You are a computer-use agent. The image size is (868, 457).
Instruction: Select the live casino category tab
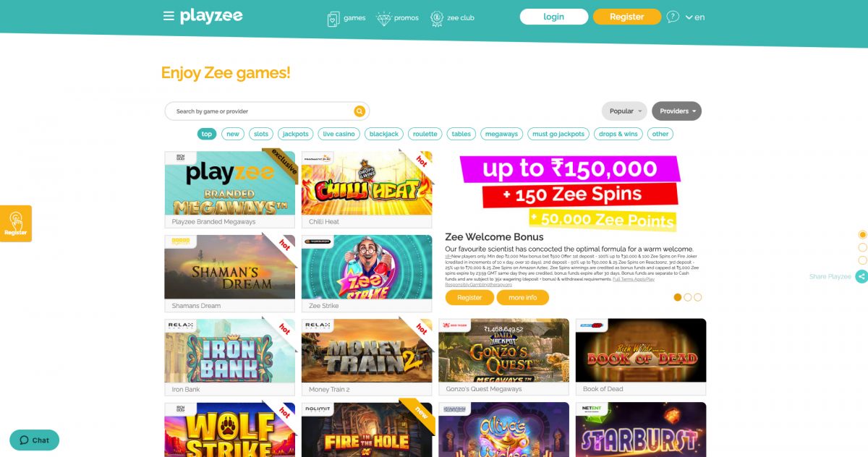coord(339,134)
